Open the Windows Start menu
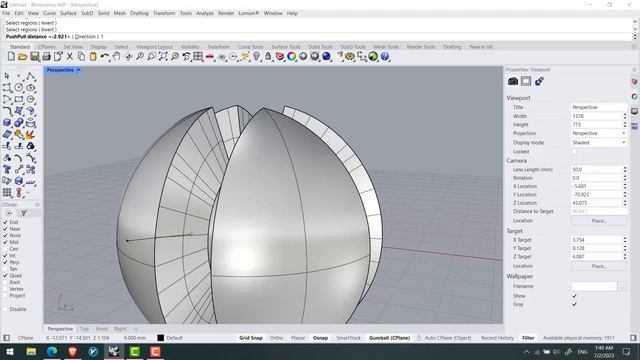 (10, 352)
